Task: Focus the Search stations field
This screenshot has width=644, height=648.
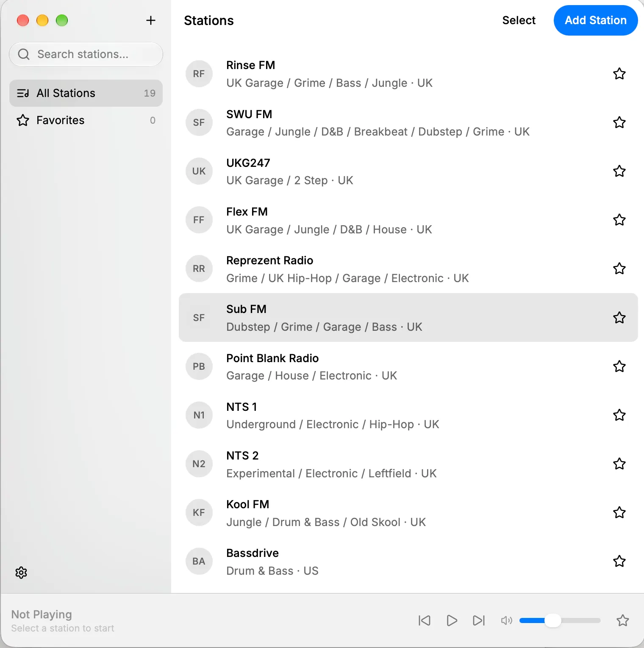Action: tap(86, 54)
